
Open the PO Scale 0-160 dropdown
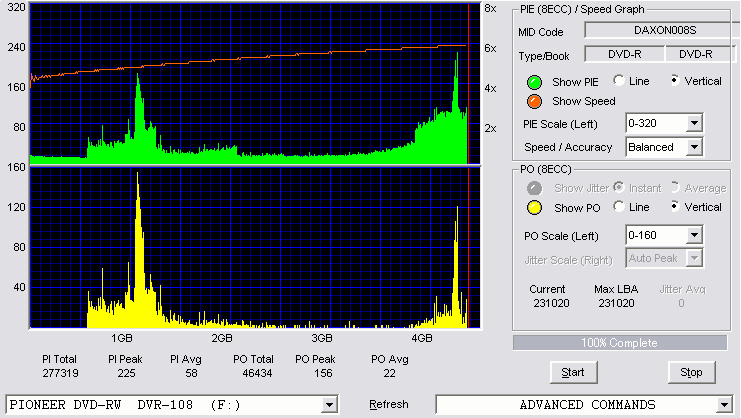tap(694, 235)
